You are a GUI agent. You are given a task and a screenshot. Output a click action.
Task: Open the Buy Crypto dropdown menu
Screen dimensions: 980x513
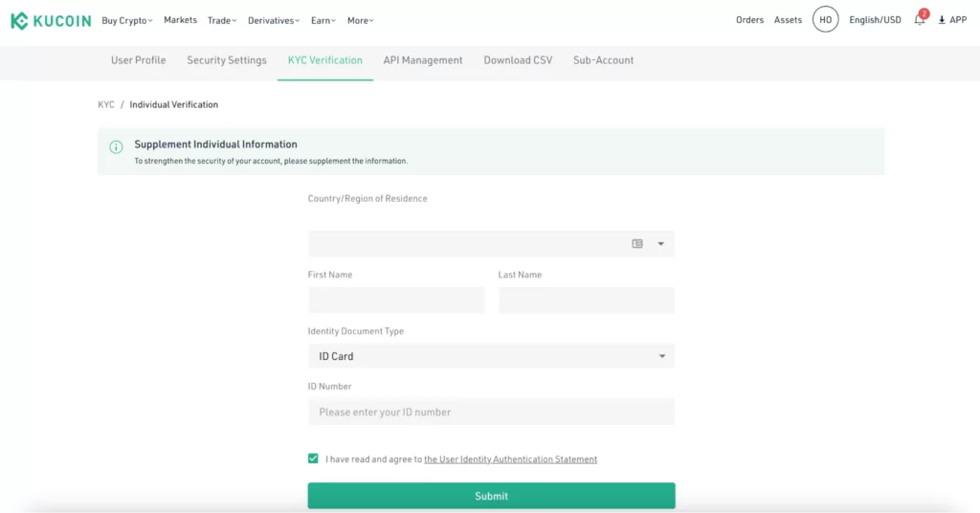click(x=127, y=21)
